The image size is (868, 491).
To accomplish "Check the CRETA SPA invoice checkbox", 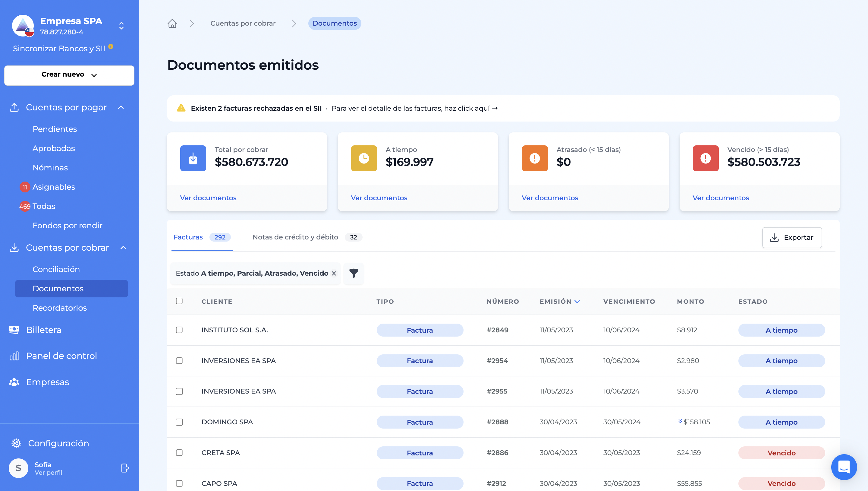I will coord(179,453).
